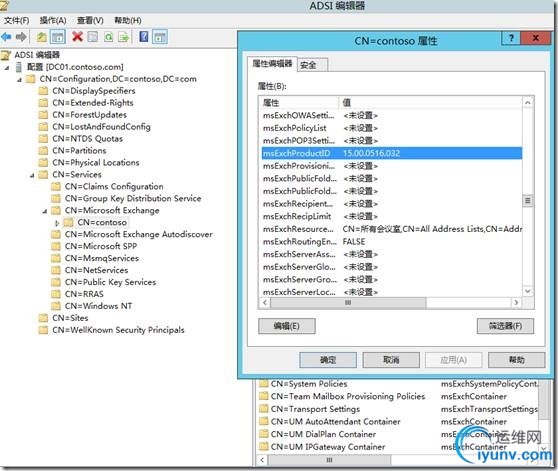Click the 确定 button
Viewport: 558px width, 471px height.
pyautogui.click(x=328, y=360)
